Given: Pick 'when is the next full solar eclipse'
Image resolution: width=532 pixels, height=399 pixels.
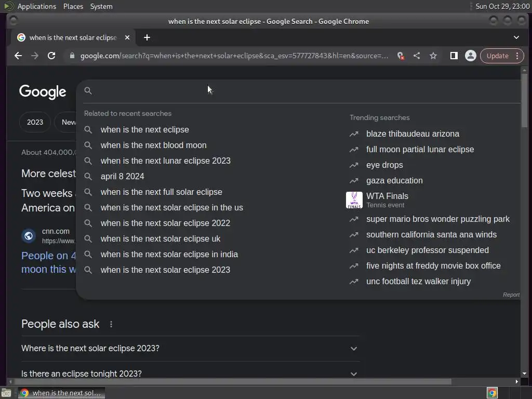Looking at the screenshot, I should tap(162, 192).
